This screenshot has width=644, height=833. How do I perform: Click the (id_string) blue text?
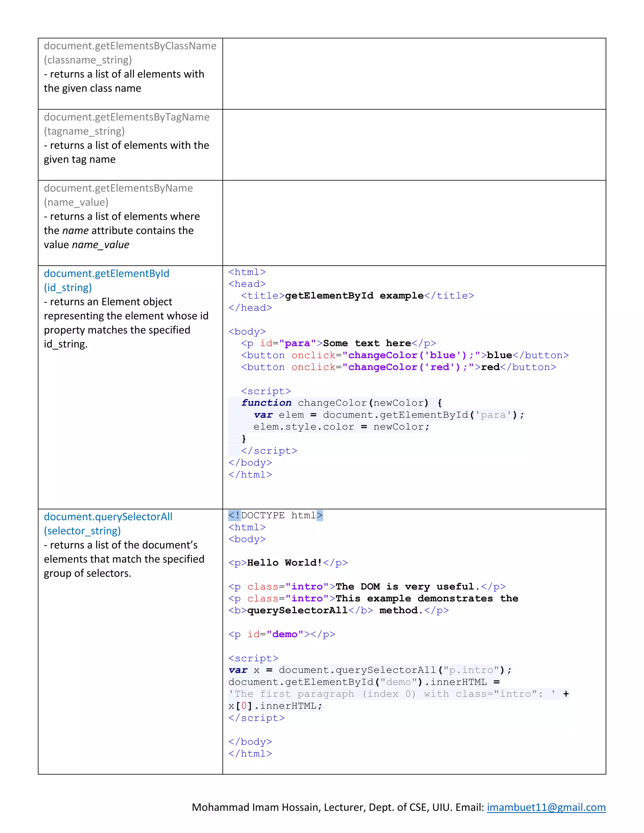(x=68, y=288)
